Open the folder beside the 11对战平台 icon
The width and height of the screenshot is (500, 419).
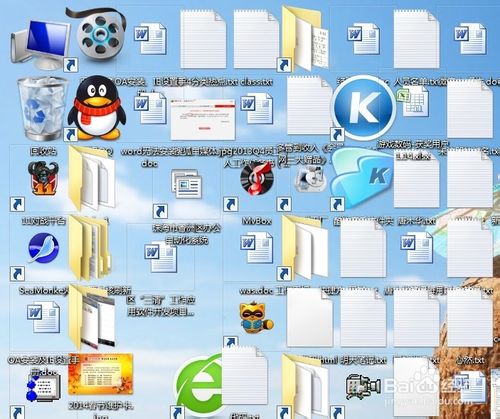tap(92, 178)
